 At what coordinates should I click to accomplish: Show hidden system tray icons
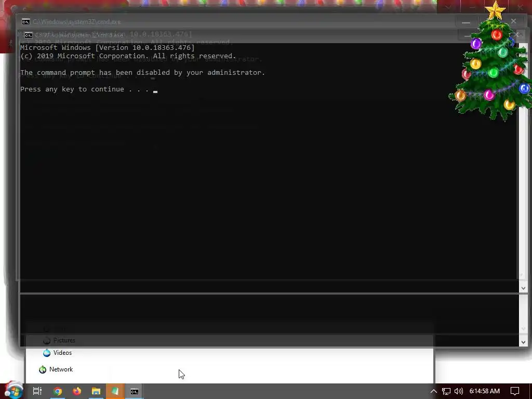click(434, 391)
